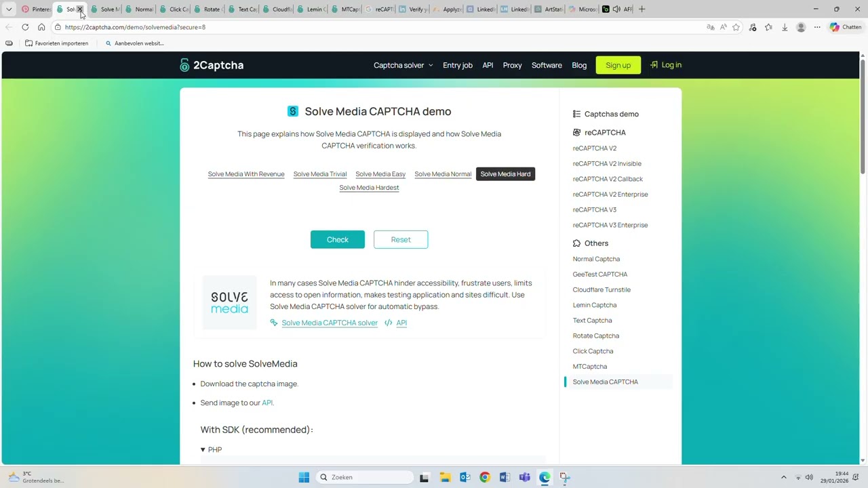Open Rotate Captcha in sidebar
This screenshot has height=488, width=868.
tap(596, 335)
